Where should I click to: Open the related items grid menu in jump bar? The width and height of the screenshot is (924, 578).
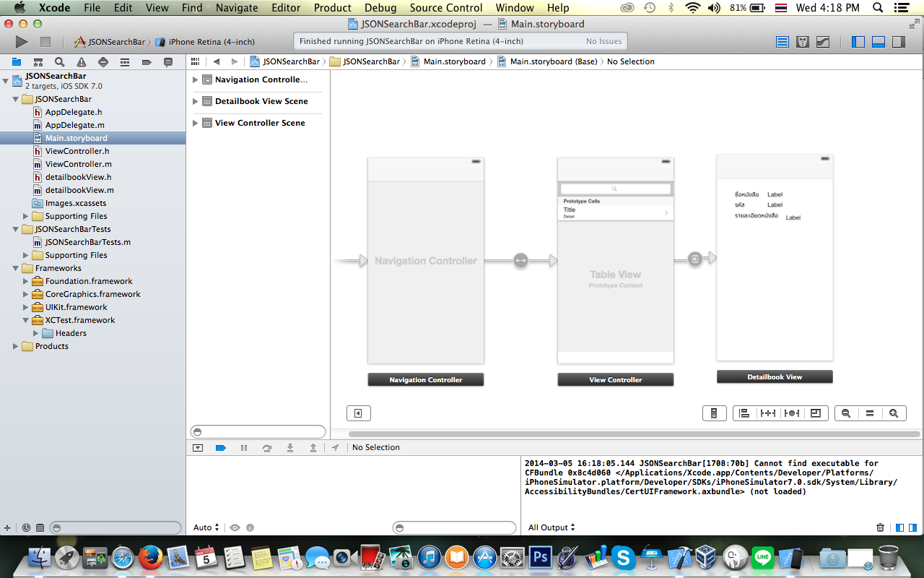(x=195, y=61)
